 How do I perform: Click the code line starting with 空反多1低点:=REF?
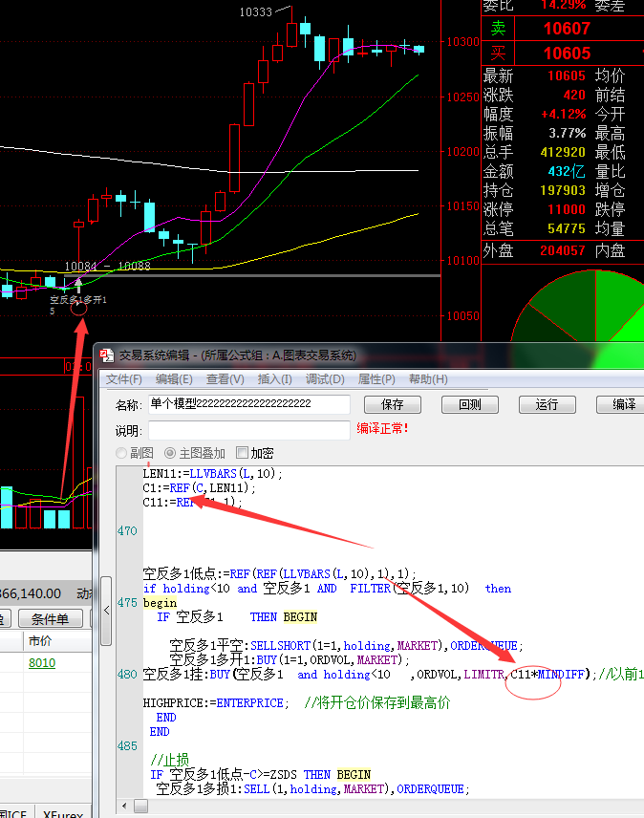pyautogui.click(x=280, y=574)
